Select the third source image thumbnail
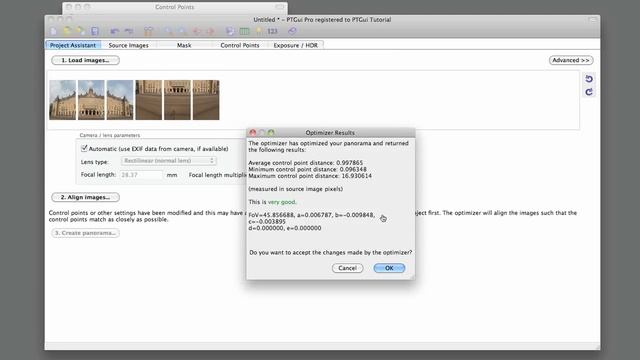Viewport: 640px width, 360px height. (120, 100)
